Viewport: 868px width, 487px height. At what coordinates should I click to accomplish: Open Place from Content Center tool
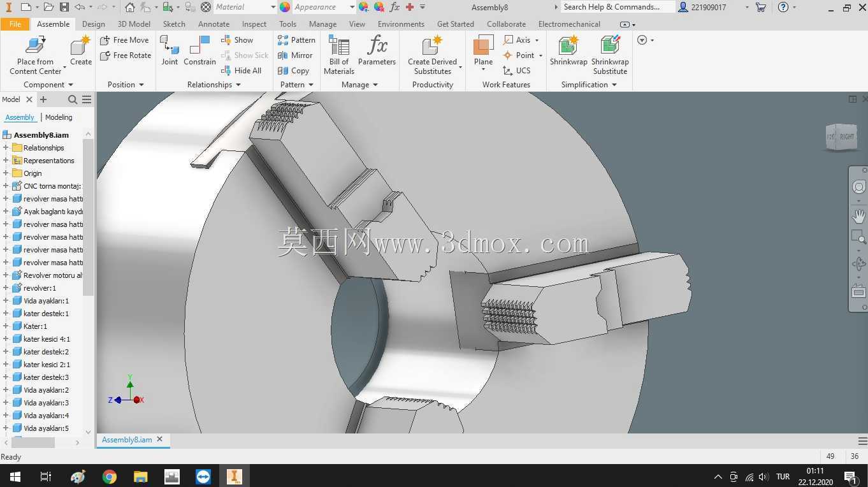click(36, 55)
